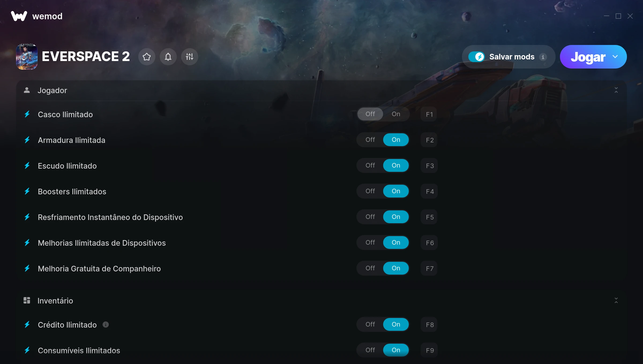Click the Inventário category grid icon

click(27, 300)
